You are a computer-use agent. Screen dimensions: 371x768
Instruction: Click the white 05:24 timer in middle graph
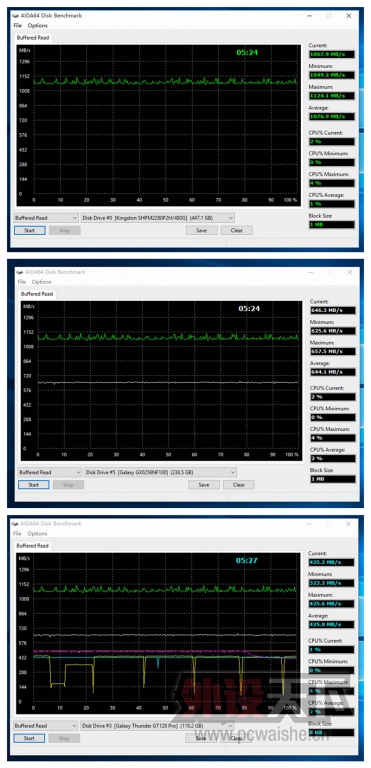click(249, 309)
